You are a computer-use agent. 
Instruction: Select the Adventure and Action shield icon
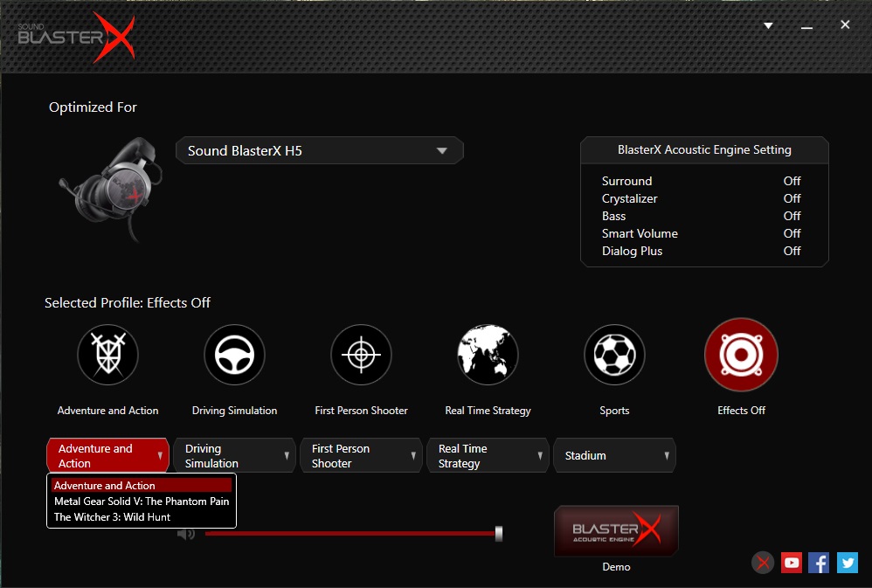tap(107, 355)
